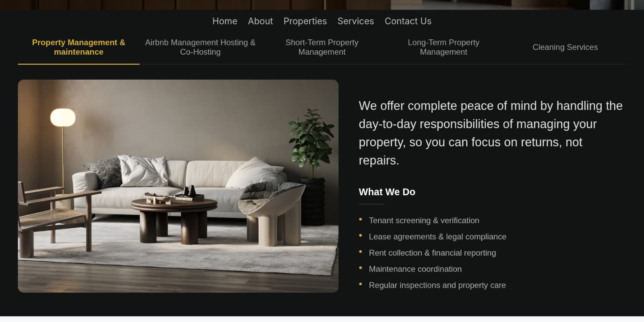The height and width of the screenshot is (322, 644).
Task: Select Regular inspections and property care item
Action: 437,285
